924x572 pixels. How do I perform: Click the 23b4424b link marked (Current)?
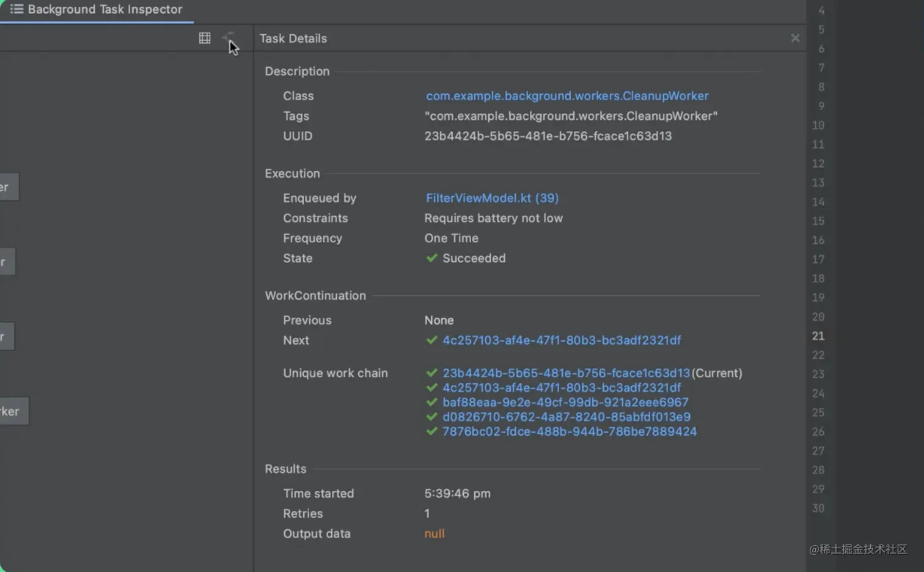565,373
